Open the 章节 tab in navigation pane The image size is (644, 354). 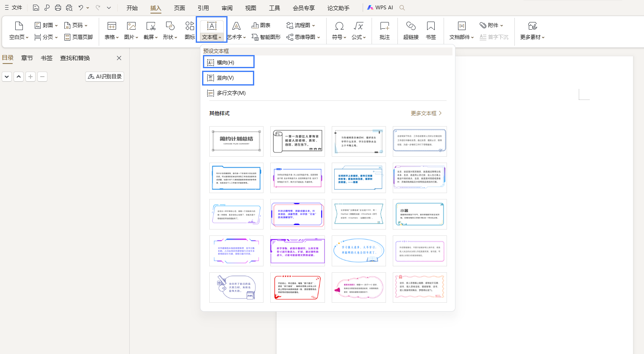27,58
